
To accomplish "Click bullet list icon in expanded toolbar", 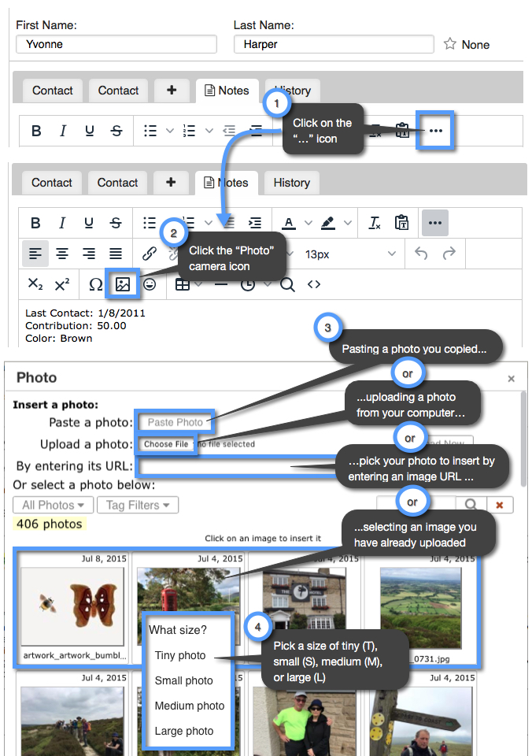I will 150,223.
